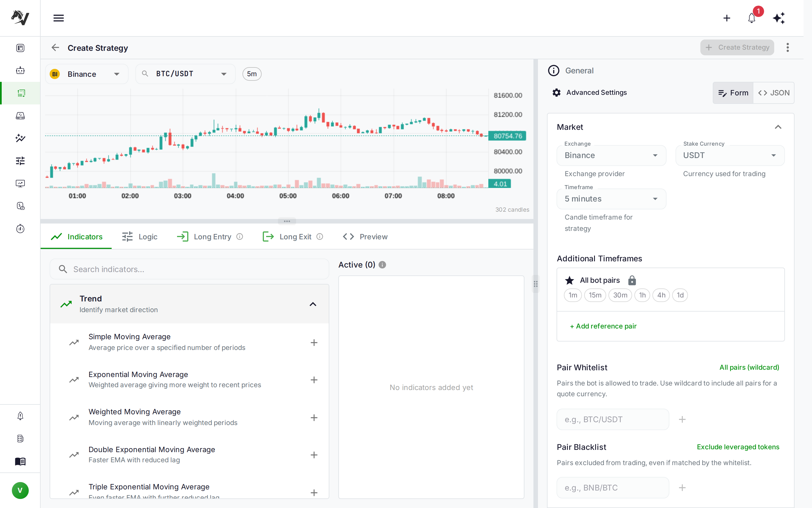Click the plus icon in top bar
This screenshot has height=508, width=812.
[x=727, y=18]
